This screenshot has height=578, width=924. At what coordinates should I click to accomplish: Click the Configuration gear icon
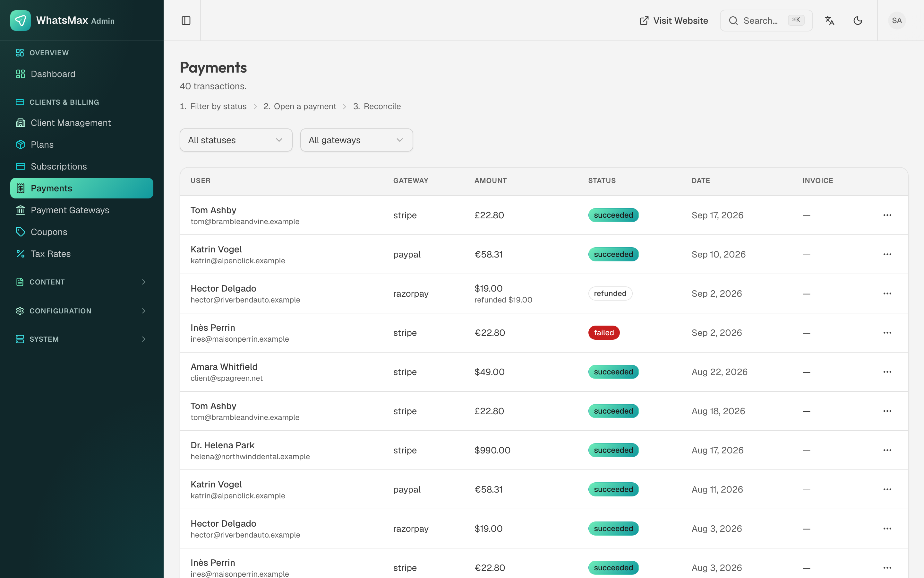(20, 311)
